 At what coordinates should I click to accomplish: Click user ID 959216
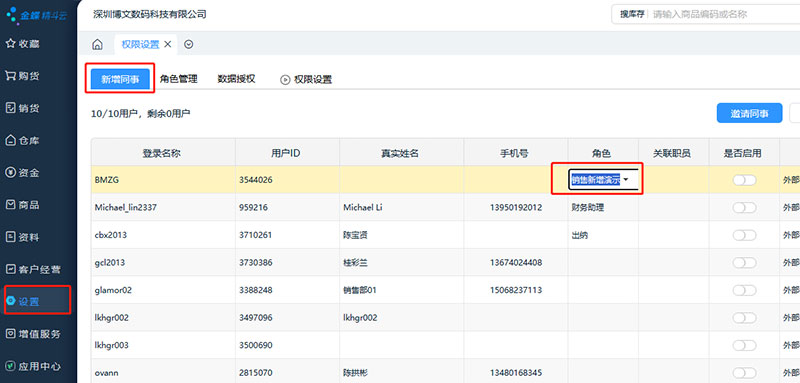click(x=253, y=208)
